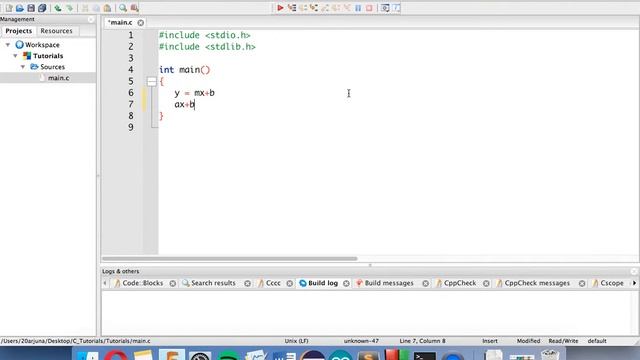Select the Workspace tree item
Viewport: 640px width, 360px height.
(x=42, y=44)
